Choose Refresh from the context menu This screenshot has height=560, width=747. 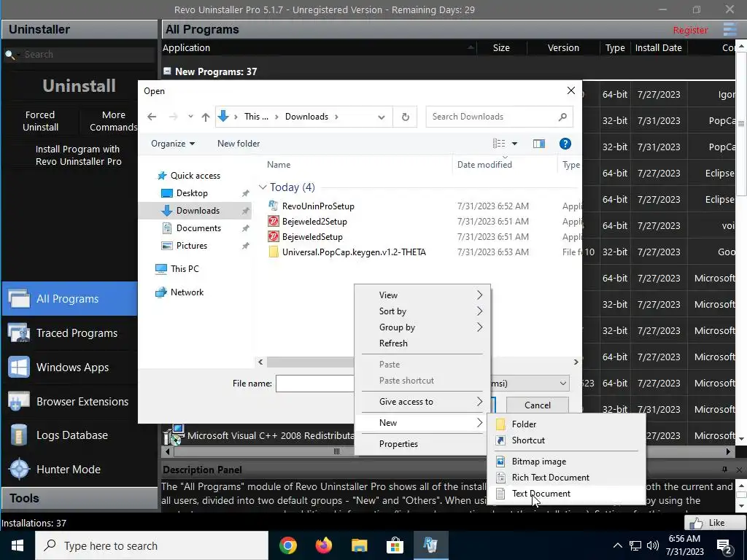[422, 343]
